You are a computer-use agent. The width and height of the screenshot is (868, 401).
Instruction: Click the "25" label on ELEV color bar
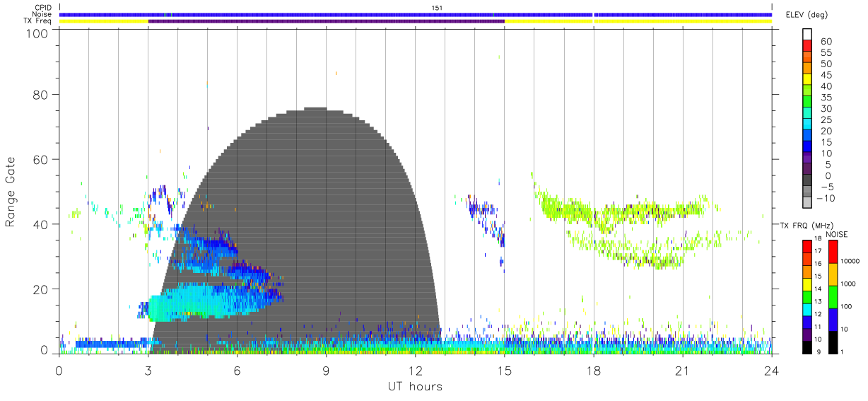[826, 120]
